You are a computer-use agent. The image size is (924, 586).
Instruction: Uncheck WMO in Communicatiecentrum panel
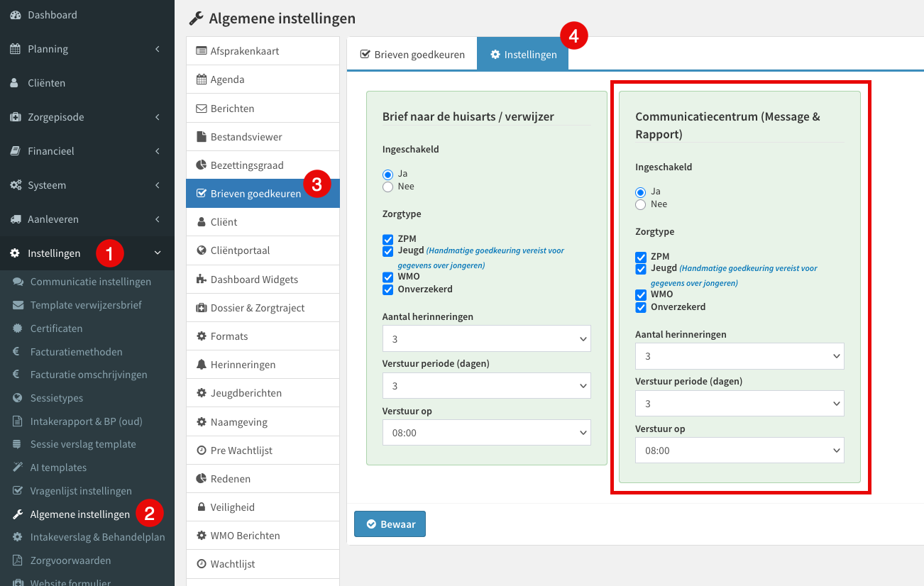click(x=641, y=294)
